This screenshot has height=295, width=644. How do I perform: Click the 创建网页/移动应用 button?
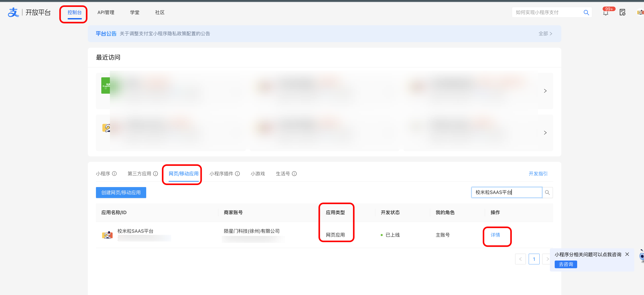121,192
